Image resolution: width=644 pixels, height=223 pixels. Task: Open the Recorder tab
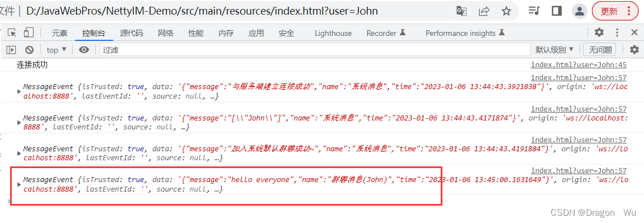(x=386, y=33)
